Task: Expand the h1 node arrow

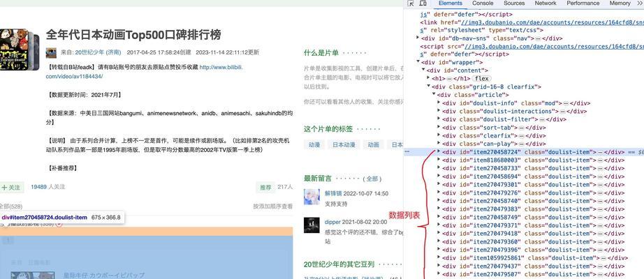Action: pos(429,78)
